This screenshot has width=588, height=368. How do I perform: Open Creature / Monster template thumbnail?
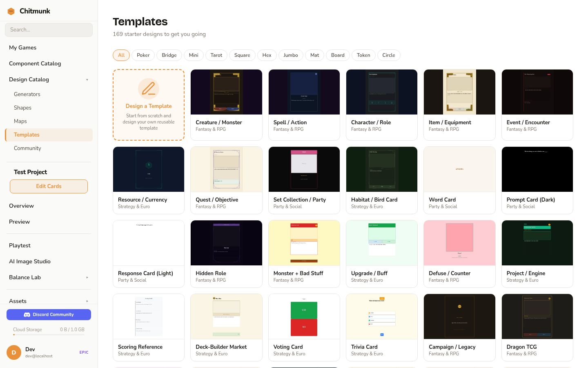tap(226, 92)
